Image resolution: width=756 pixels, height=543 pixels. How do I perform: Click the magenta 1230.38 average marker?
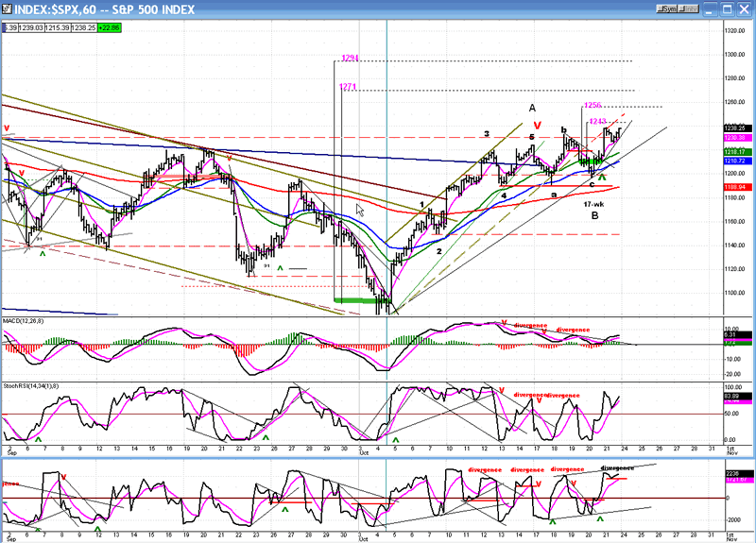click(738, 138)
